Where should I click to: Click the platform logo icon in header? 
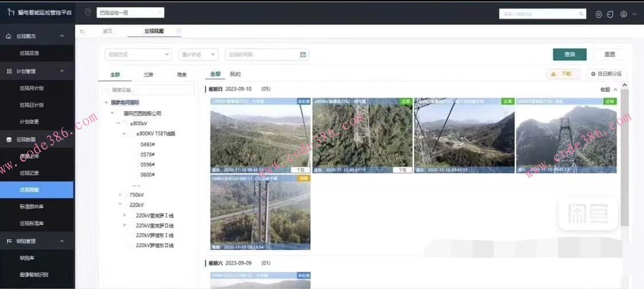[x=11, y=12]
